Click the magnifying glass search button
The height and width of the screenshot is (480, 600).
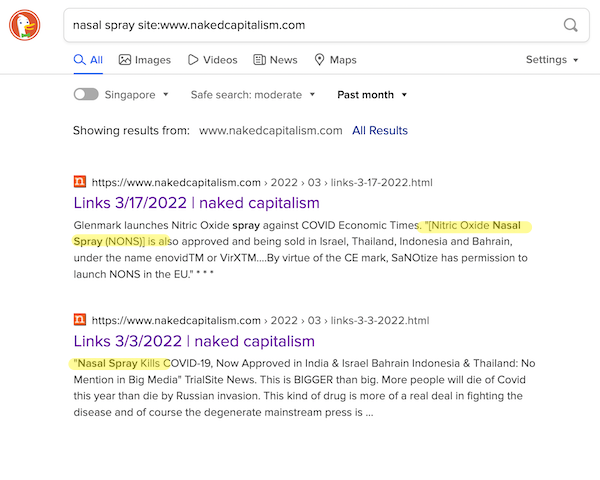click(570, 25)
